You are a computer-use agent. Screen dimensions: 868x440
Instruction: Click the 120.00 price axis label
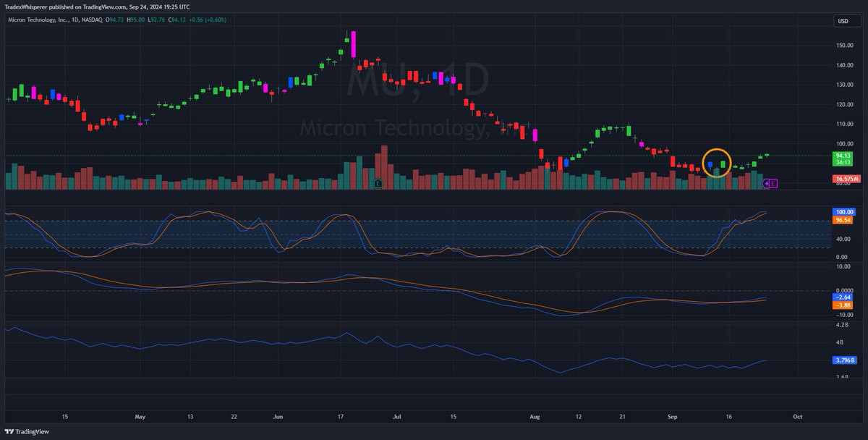pyautogui.click(x=844, y=104)
